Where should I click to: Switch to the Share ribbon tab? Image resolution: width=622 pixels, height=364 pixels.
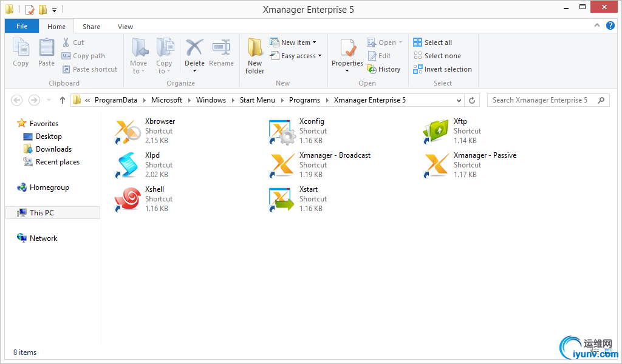click(x=91, y=27)
